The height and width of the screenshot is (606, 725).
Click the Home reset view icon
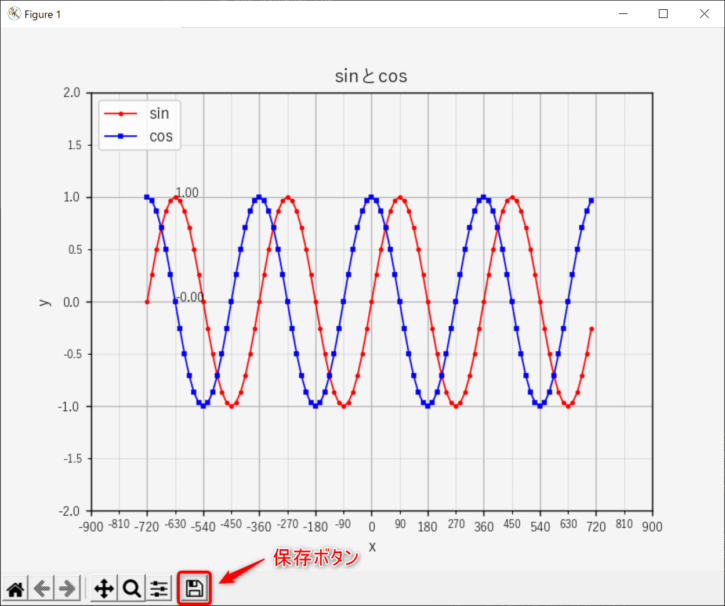click(x=16, y=589)
